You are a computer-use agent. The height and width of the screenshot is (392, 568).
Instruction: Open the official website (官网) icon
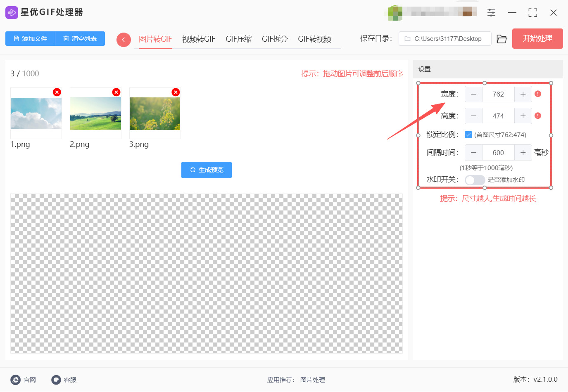[16, 380]
